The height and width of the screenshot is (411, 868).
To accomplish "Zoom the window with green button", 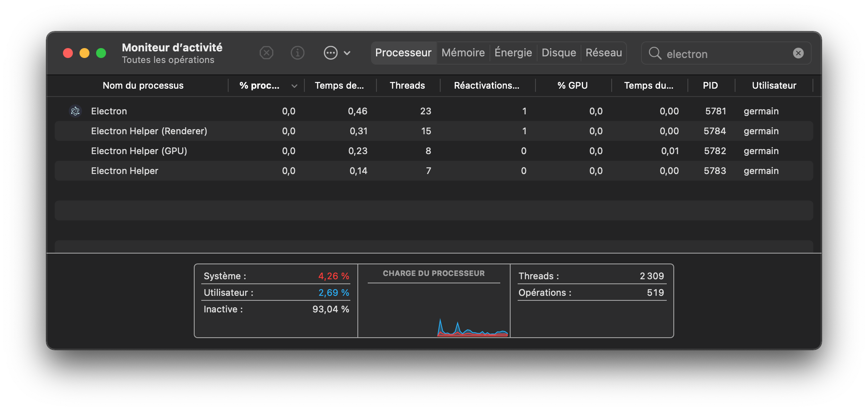I will point(101,53).
